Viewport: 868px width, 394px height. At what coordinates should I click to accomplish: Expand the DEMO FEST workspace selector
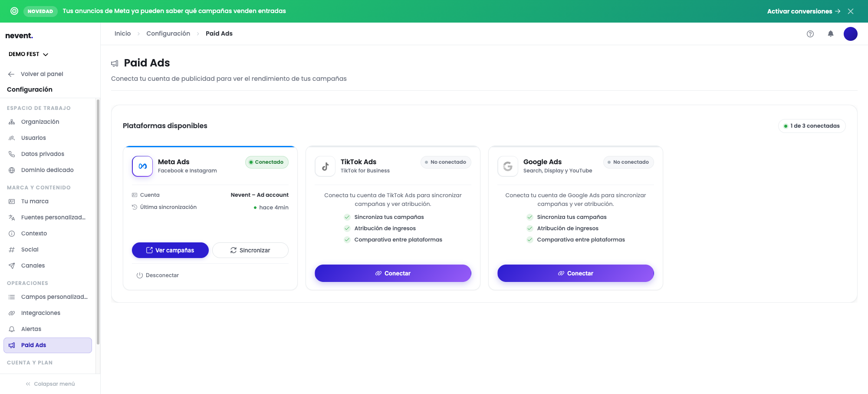28,54
